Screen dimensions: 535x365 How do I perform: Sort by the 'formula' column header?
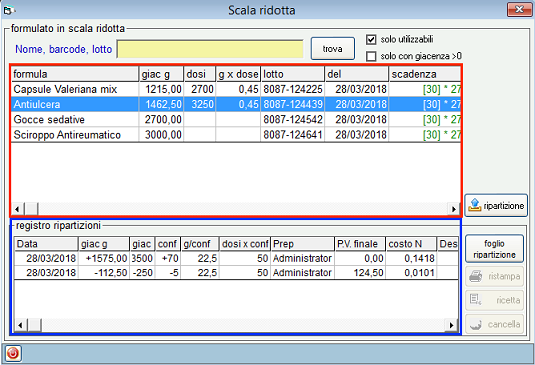[x=75, y=74]
